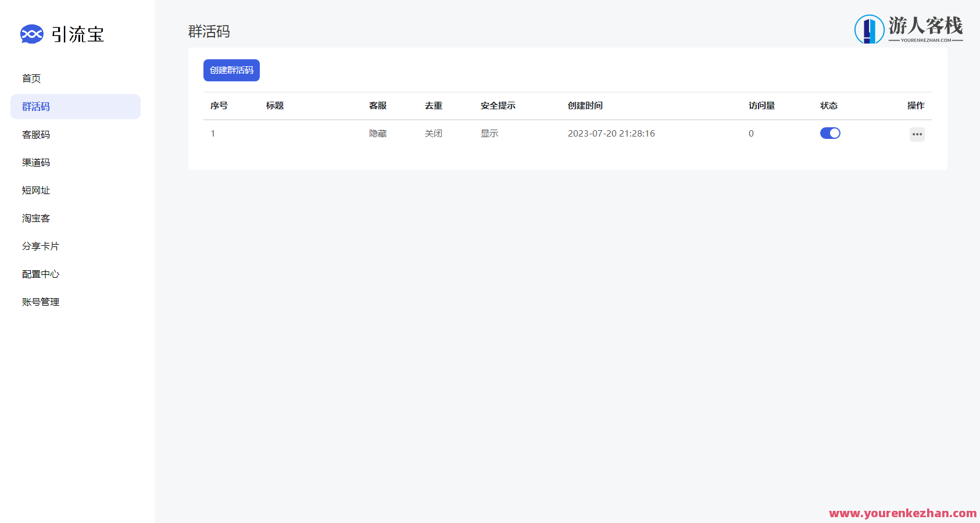Select the highlighted 群活码 menu item
This screenshot has width=980, height=523.
point(35,106)
